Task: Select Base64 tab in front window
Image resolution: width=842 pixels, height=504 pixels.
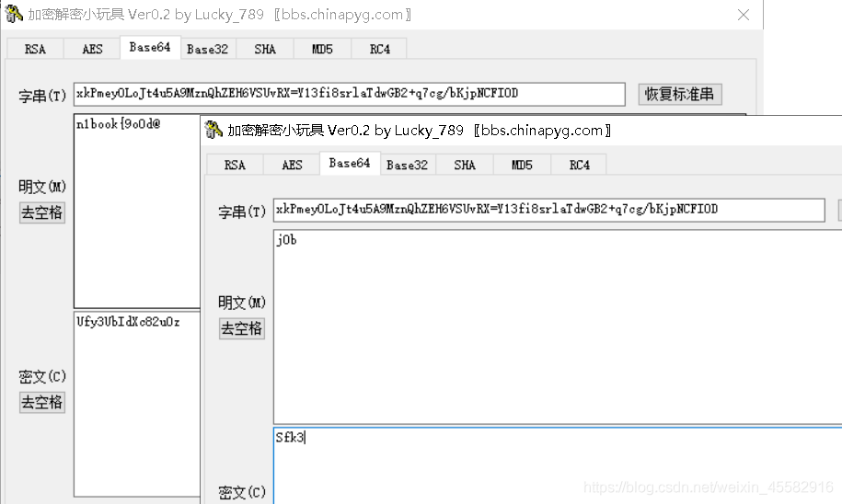Action: (x=350, y=163)
